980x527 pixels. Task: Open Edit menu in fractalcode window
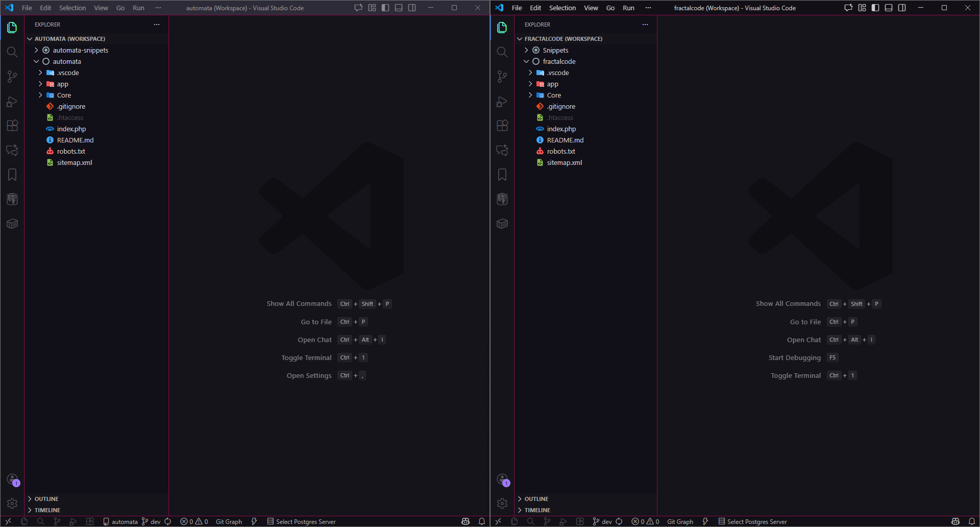[535, 8]
